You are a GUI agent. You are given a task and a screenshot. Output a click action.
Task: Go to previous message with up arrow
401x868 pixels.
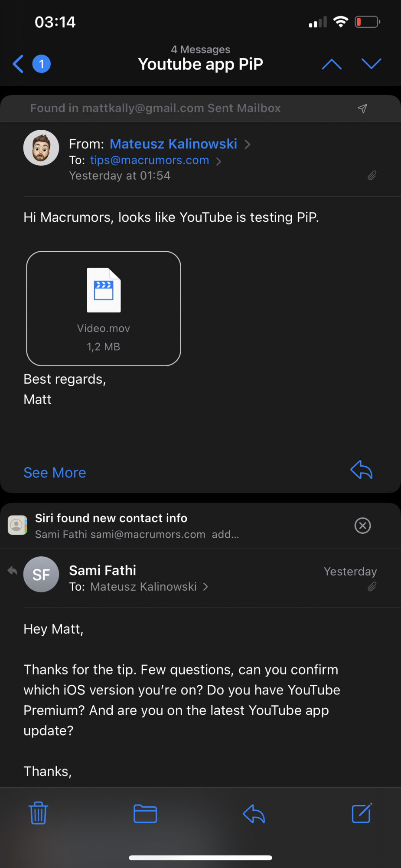(x=332, y=64)
